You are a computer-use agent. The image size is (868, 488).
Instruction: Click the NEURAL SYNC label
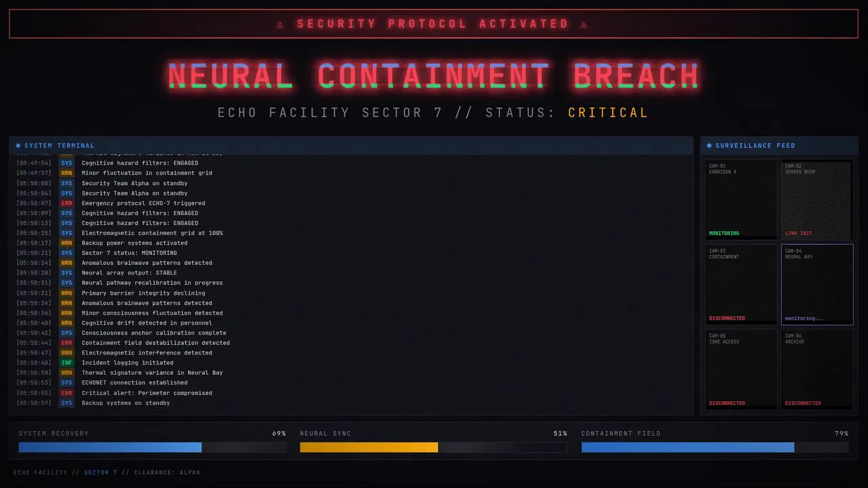coord(325,434)
